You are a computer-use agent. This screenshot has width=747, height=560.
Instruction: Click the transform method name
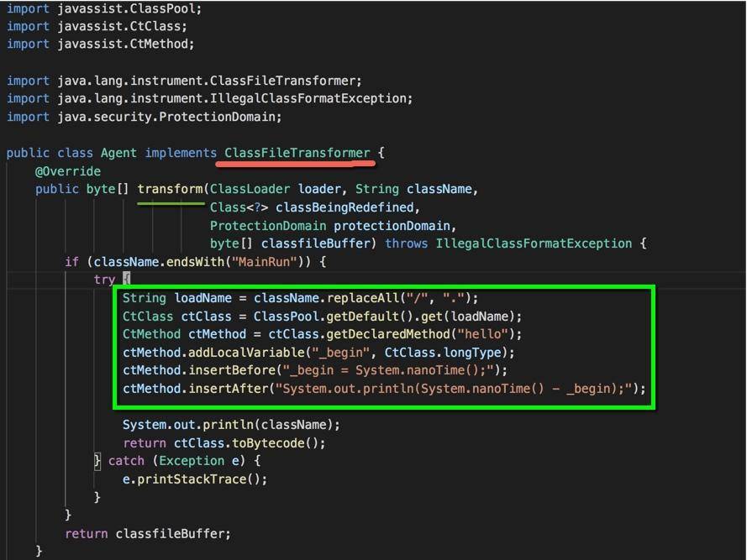(x=170, y=189)
